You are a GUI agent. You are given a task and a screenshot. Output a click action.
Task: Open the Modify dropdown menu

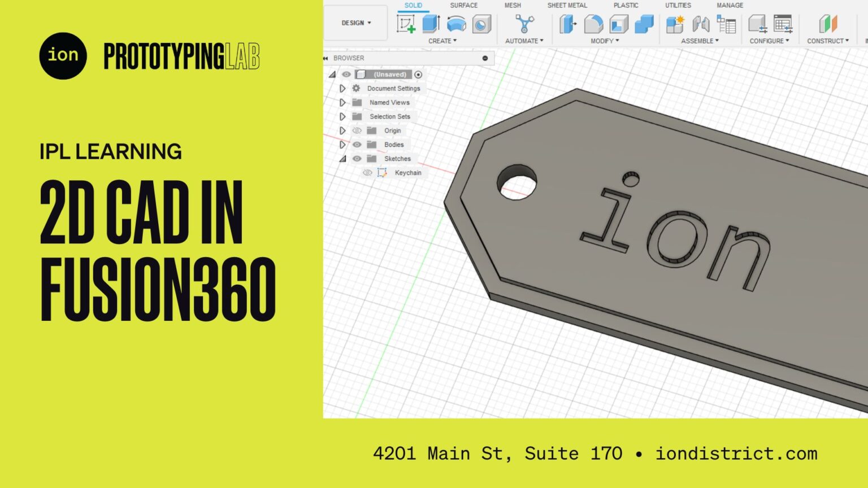604,40
